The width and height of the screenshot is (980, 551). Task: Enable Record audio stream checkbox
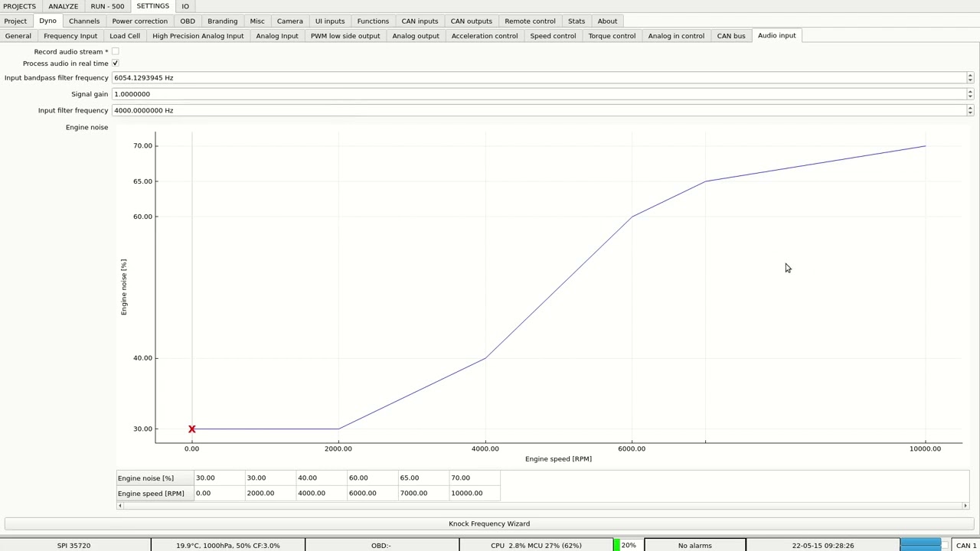[116, 51]
